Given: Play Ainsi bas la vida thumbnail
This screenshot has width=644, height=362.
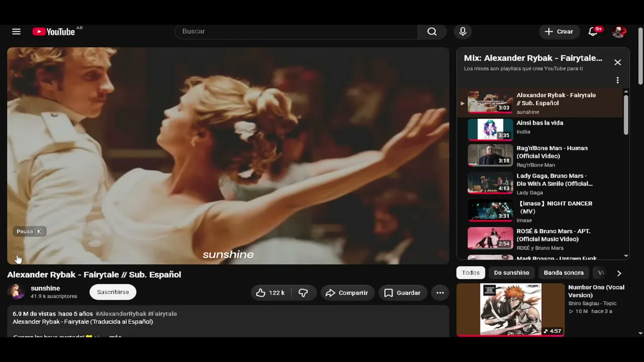Looking at the screenshot, I should coord(490,130).
